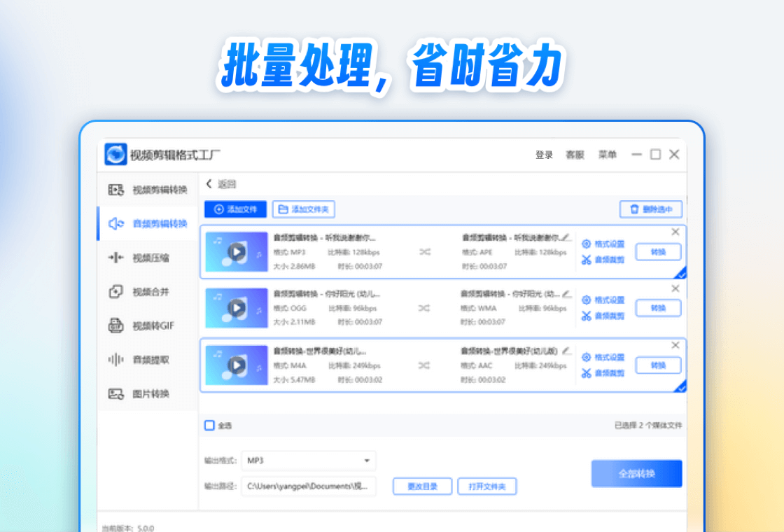Edit the output name of the WMA row

(566, 293)
